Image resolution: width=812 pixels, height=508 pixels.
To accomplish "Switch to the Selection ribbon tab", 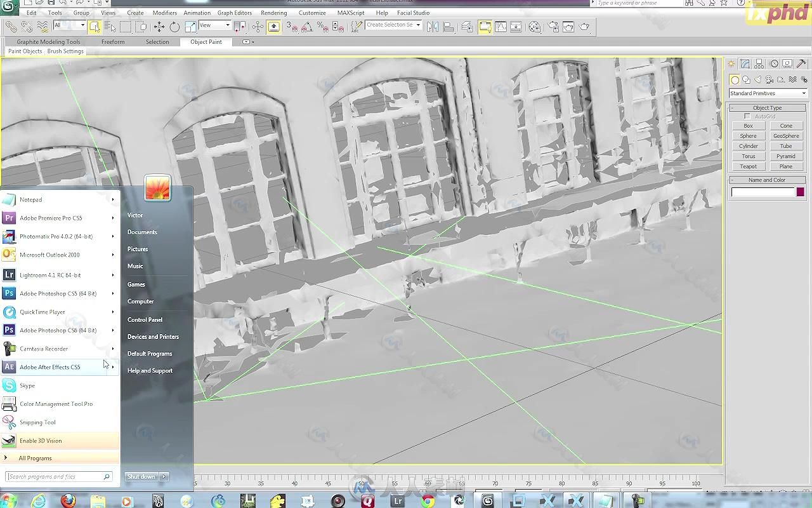I will coord(157,42).
